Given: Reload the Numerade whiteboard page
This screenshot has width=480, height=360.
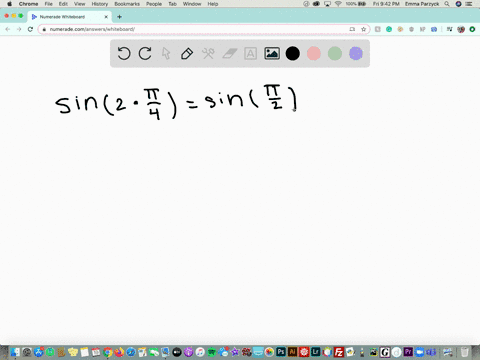Looking at the screenshot, I should [x=30, y=29].
